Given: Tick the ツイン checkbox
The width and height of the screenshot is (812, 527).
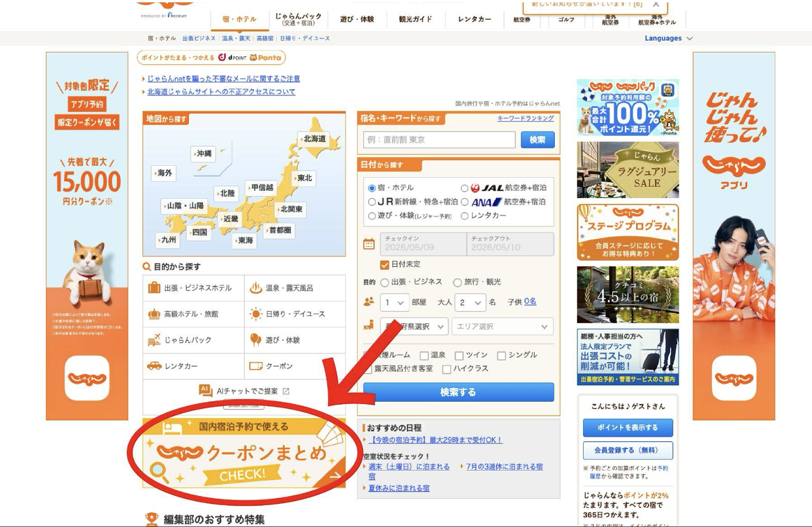Looking at the screenshot, I should point(459,355).
